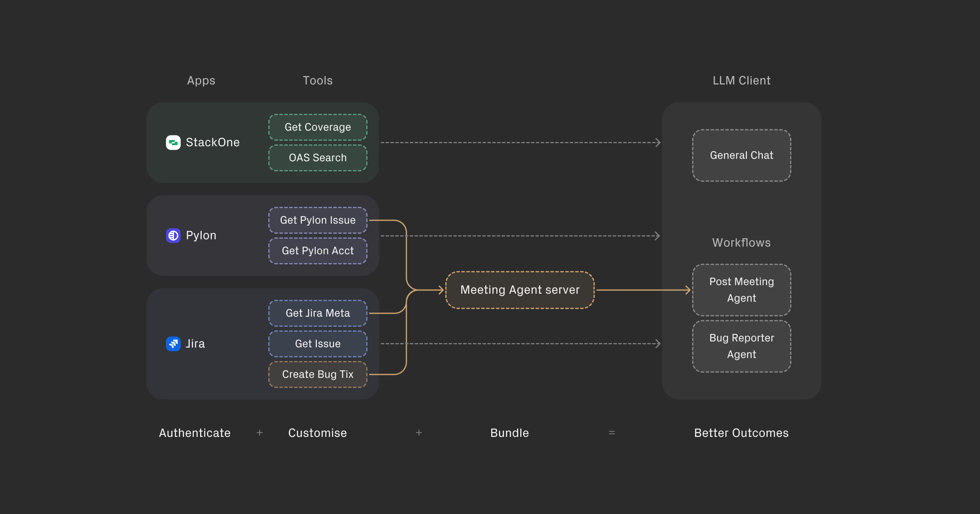Switch to the Apps section
Screen dimensions: 980x514
(x=201, y=80)
